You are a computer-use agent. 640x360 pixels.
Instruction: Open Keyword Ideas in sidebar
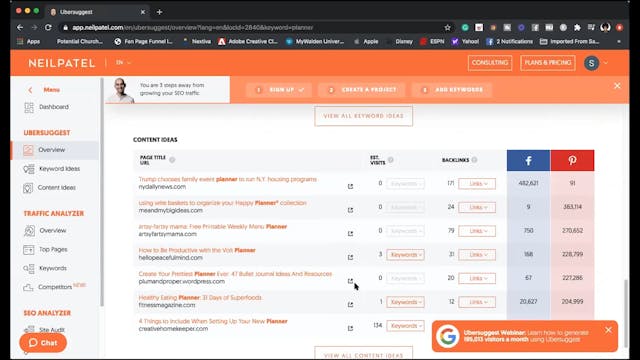[x=59, y=169]
